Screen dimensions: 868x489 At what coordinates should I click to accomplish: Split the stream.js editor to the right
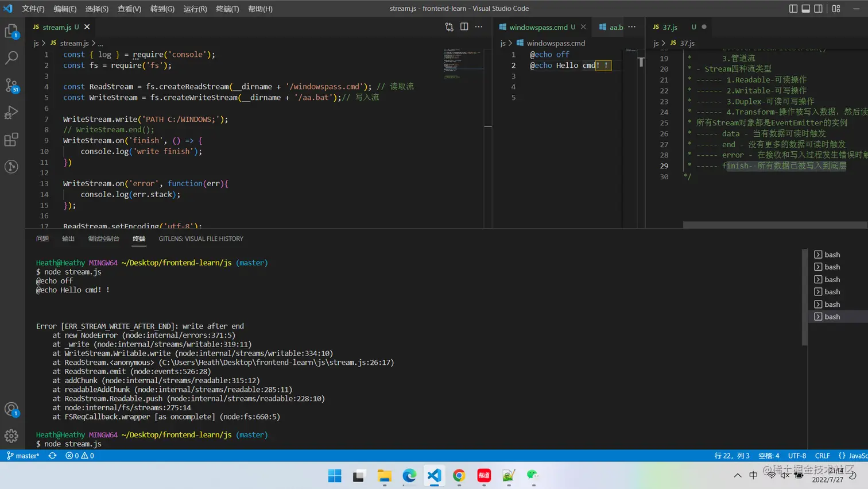[x=464, y=27]
